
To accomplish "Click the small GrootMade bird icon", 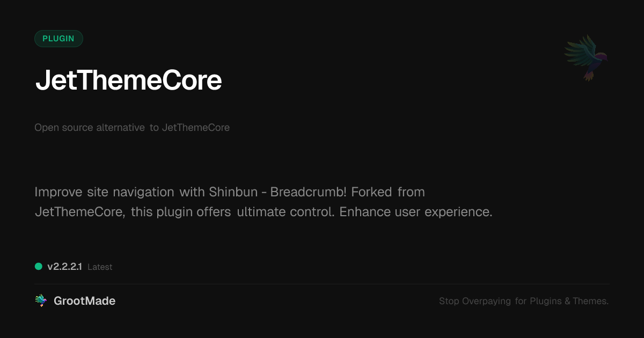I will pos(41,301).
